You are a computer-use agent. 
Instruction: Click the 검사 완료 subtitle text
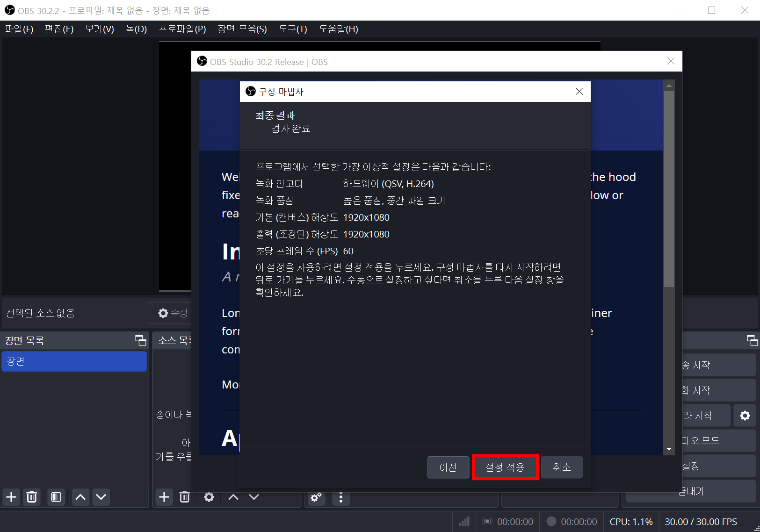pos(291,129)
